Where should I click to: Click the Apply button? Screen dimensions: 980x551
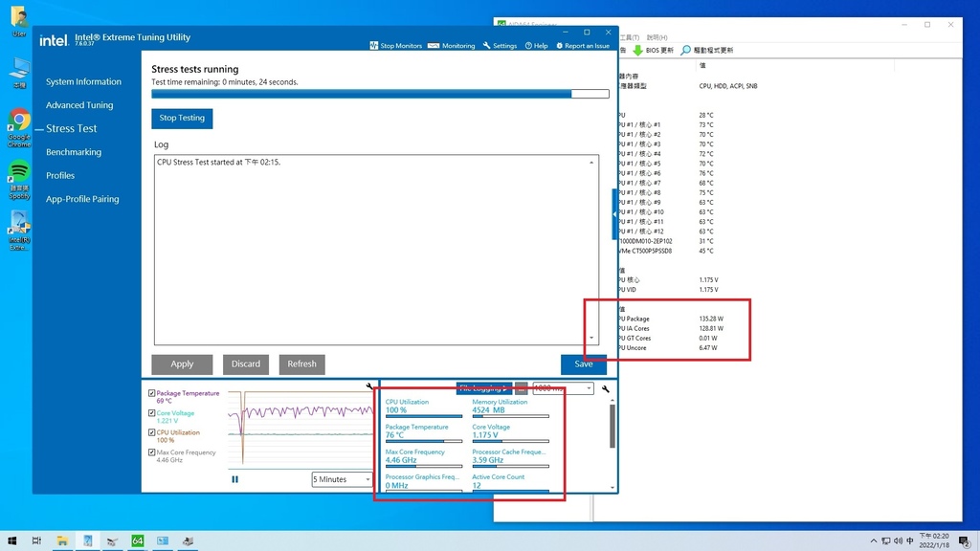coord(182,364)
